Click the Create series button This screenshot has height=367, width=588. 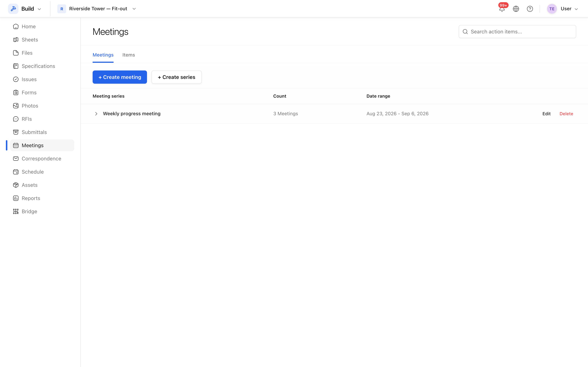click(x=176, y=77)
